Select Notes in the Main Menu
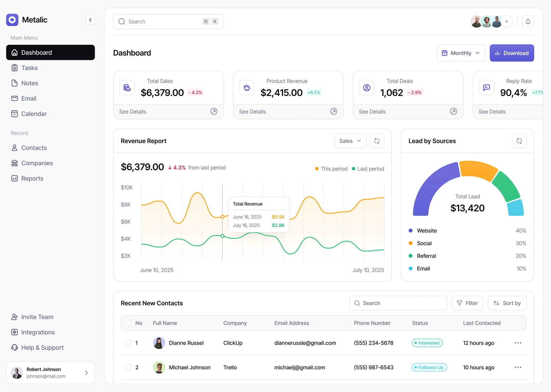Image resolution: width=551 pixels, height=392 pixels. [x=30, y=83]
